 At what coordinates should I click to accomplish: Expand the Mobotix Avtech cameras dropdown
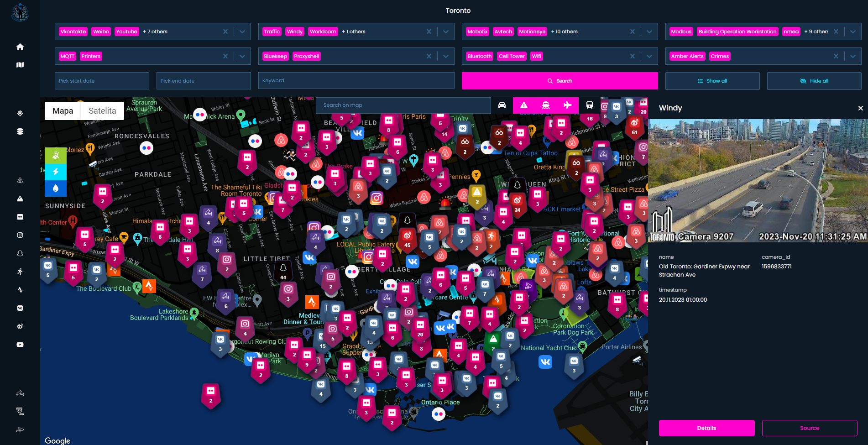point(649,31)
